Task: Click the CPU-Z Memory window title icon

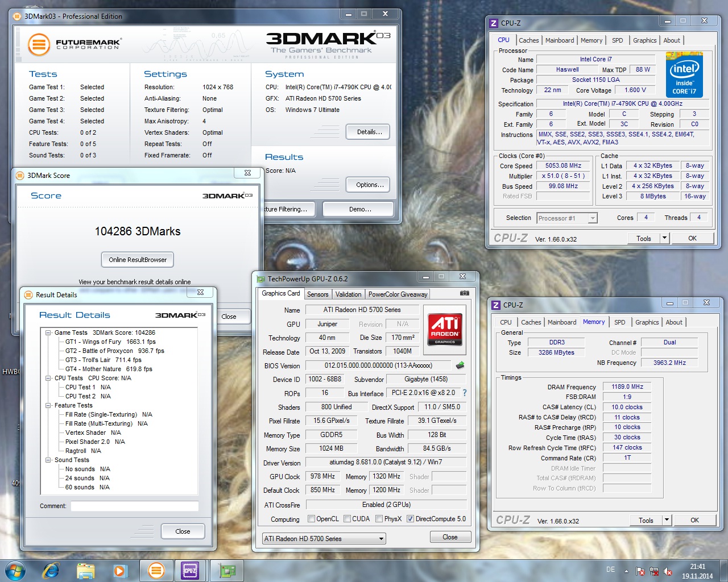Action: point(496,305)
